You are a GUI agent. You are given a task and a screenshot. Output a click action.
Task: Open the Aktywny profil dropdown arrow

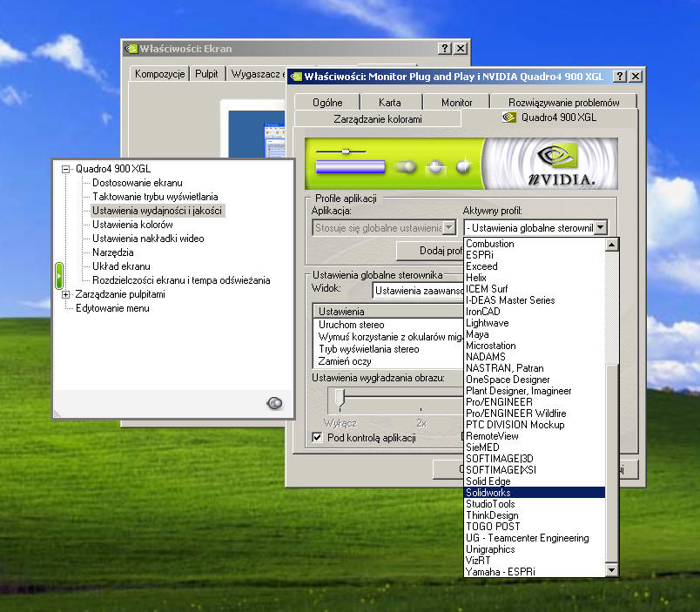click(601, 228)
